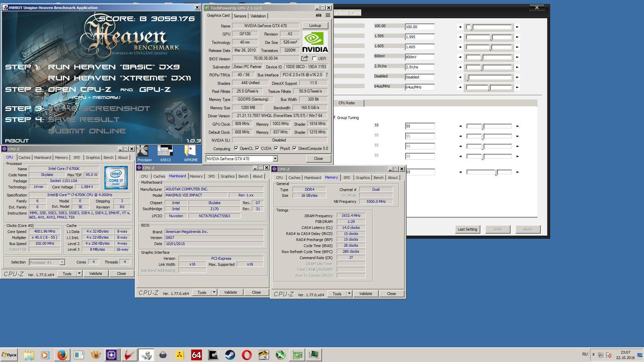The height and width of the screenshot is (362, 644).
Task: Click the Heaven benchmark robot taskbar icon
Action: (146, 355)
